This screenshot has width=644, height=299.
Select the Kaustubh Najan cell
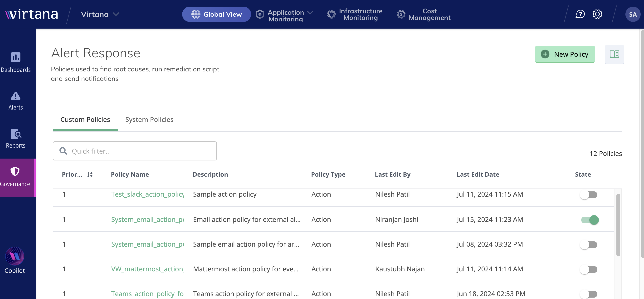point(400,269)
